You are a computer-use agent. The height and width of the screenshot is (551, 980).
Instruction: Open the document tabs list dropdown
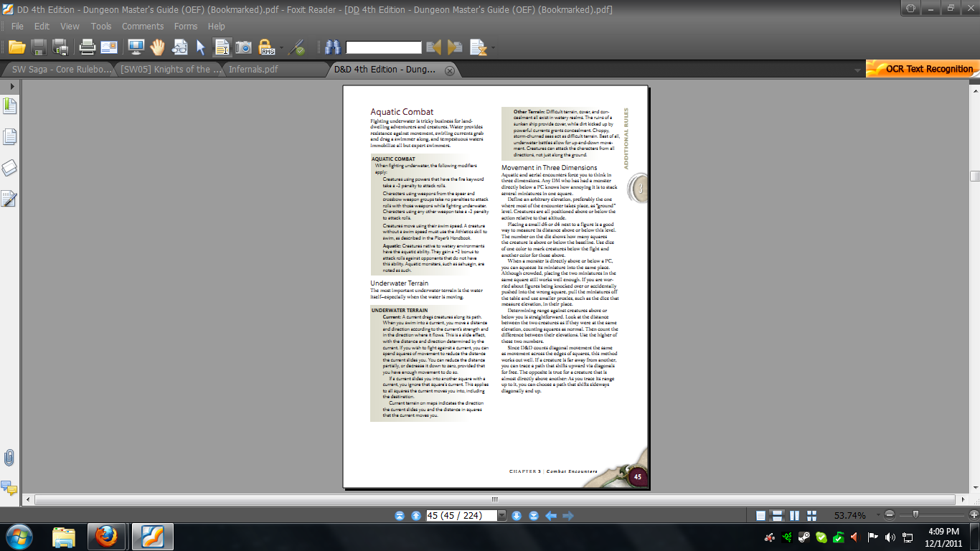[x=857, y=70]
